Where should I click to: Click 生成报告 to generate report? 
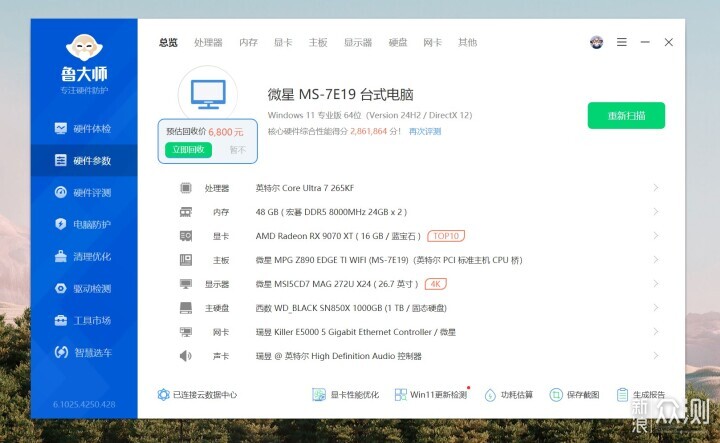point(641,395)
